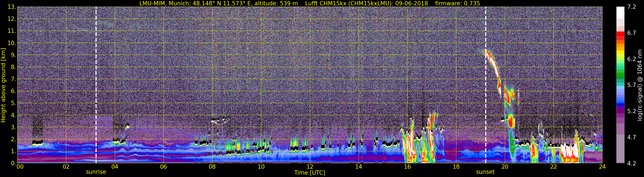The height and width of the screenshot is (177, 644).
Task: Click the x-axis tick label '00'
Action: [20, 167]
